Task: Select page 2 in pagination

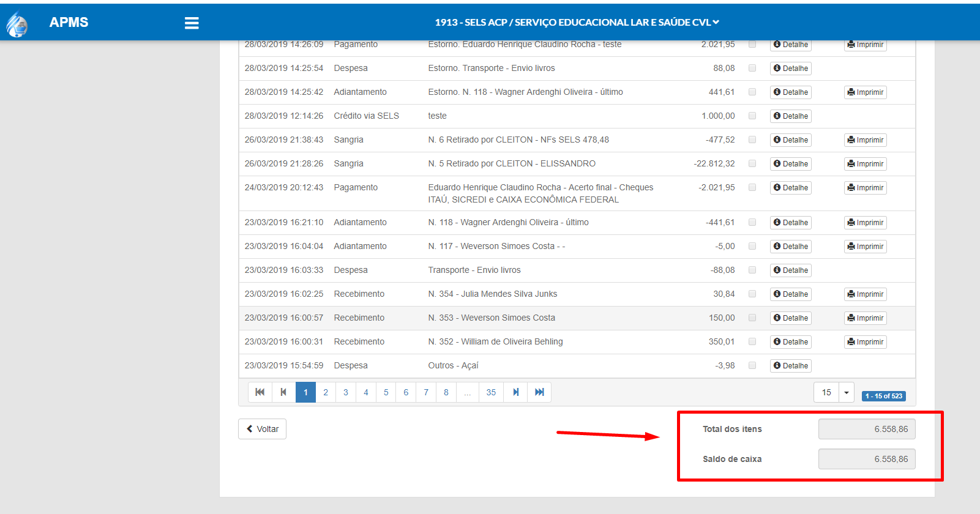Action: click(x=326, y=392)
